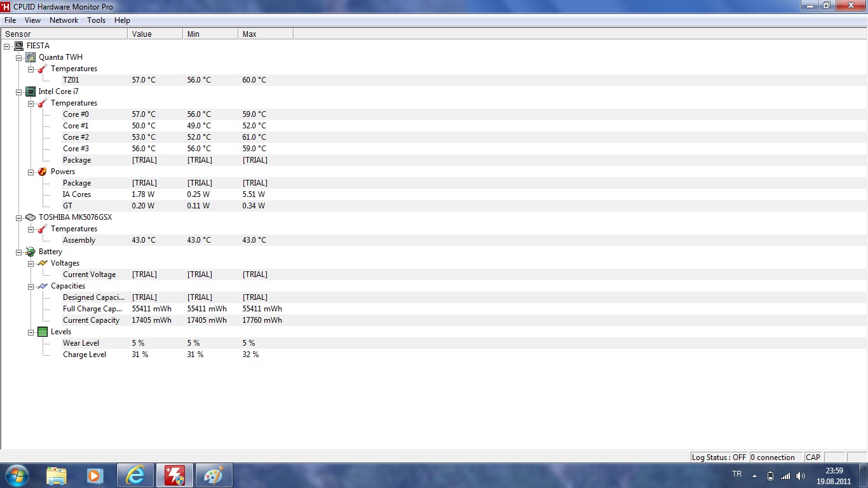
Task: Click the volume speaker tray icon
Action: coord(801,475)
